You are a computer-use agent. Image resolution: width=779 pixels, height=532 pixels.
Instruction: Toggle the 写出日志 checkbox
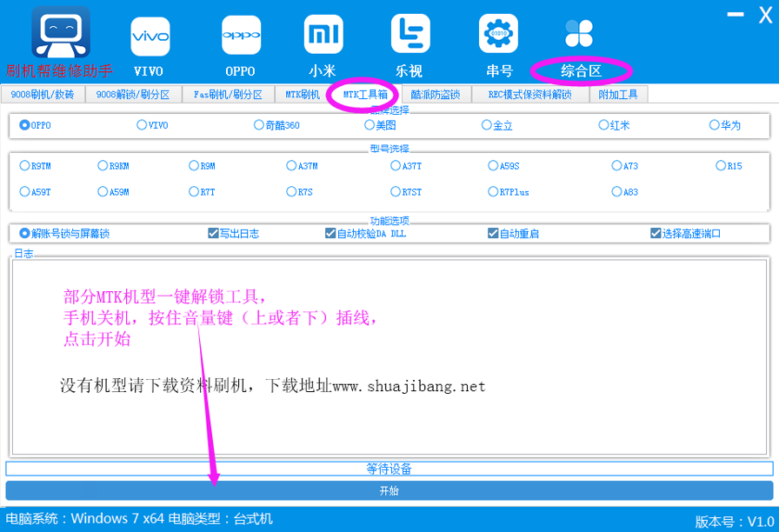[x=213, y=234]
